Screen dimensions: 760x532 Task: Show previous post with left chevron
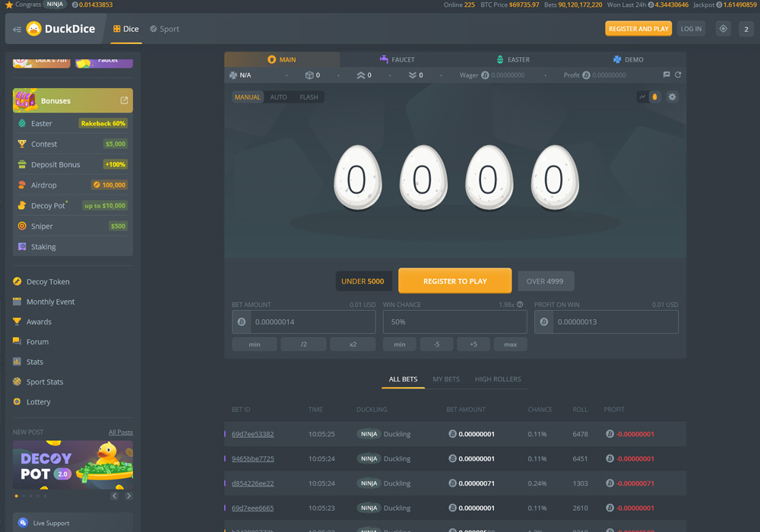pos(115,496)
